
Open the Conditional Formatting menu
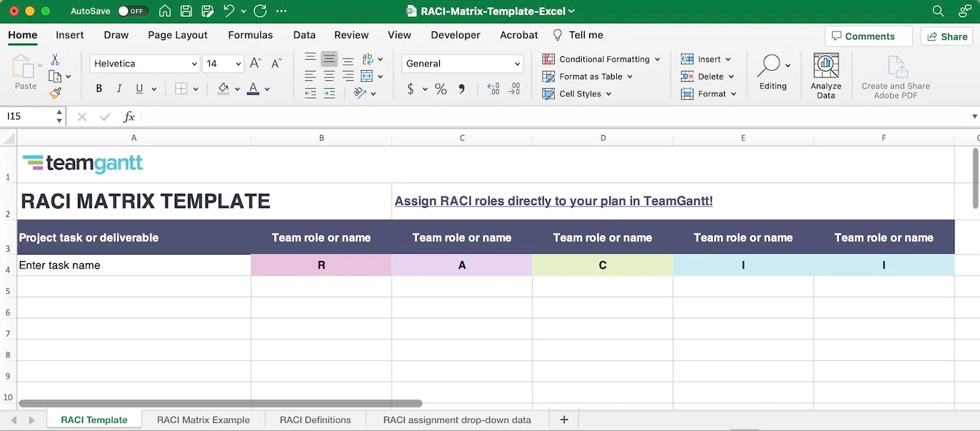tap(601, 59)
